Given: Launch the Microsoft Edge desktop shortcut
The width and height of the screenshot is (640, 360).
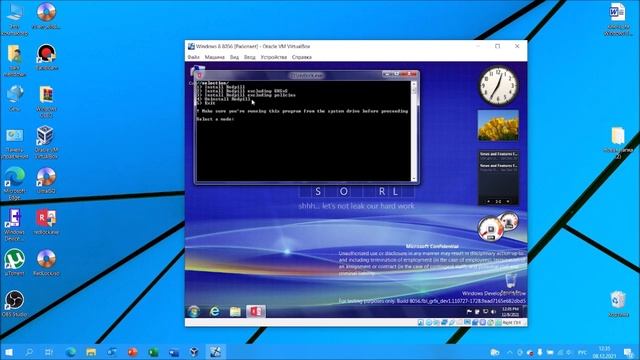Looking at the screenshot, I should click(x=14, y=183).
